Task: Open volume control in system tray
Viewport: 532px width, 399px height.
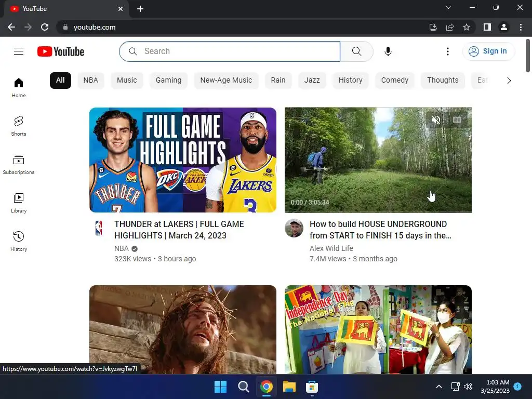Action: coord(468,387)
